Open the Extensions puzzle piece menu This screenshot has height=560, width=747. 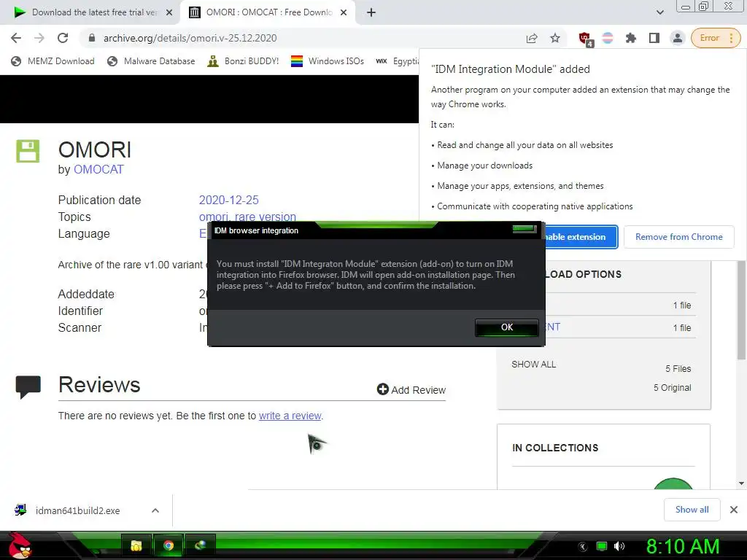click(x=631, y=38)
